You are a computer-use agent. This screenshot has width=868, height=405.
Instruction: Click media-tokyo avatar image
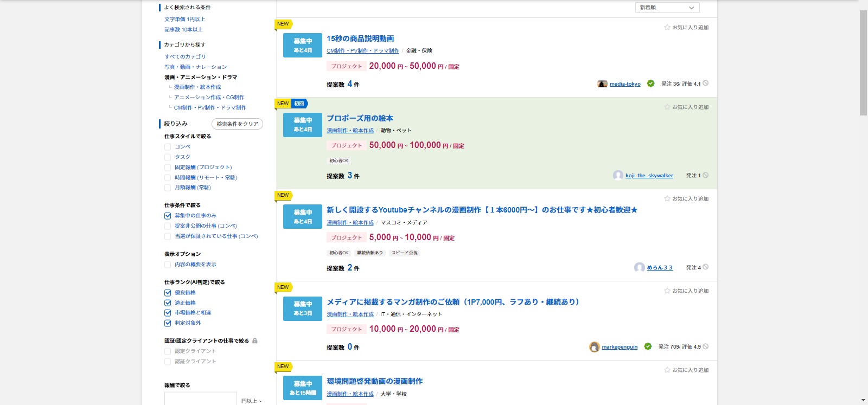(x=602, y=84)
